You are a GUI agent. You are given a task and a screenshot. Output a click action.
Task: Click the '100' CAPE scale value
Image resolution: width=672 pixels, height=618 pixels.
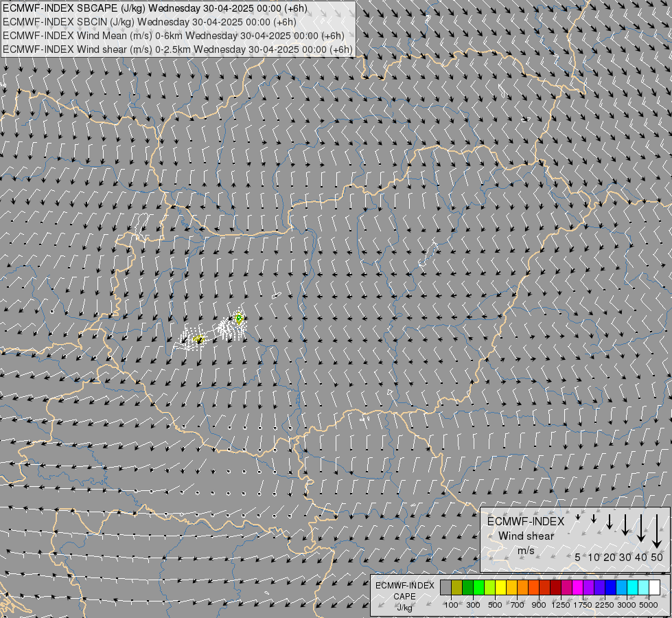click(x=451, y=605)
